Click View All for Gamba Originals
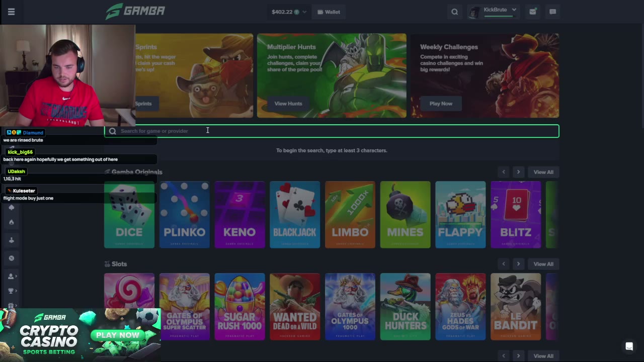The width and height of the screenshot is (644, 362). point(543,172)
